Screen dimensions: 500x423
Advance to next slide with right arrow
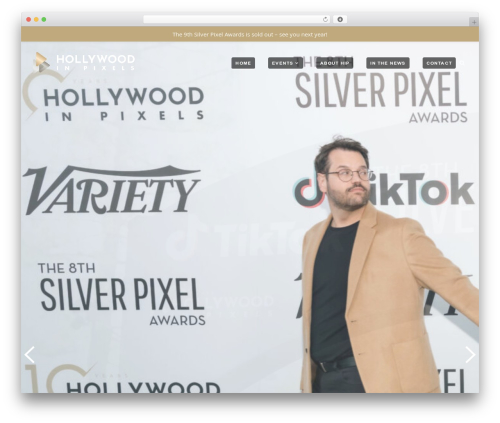pos(470,355)
